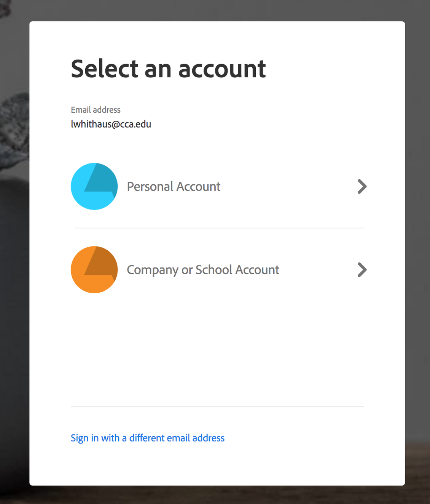Click the word Company in the second account row
Viewport: 430px width, 504px height.
pyautogui.click(x=153, y=270)
